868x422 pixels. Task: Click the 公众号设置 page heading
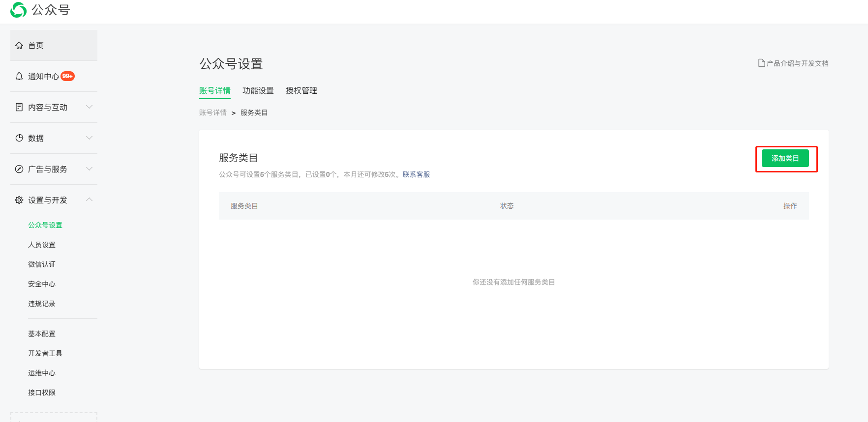231,64
